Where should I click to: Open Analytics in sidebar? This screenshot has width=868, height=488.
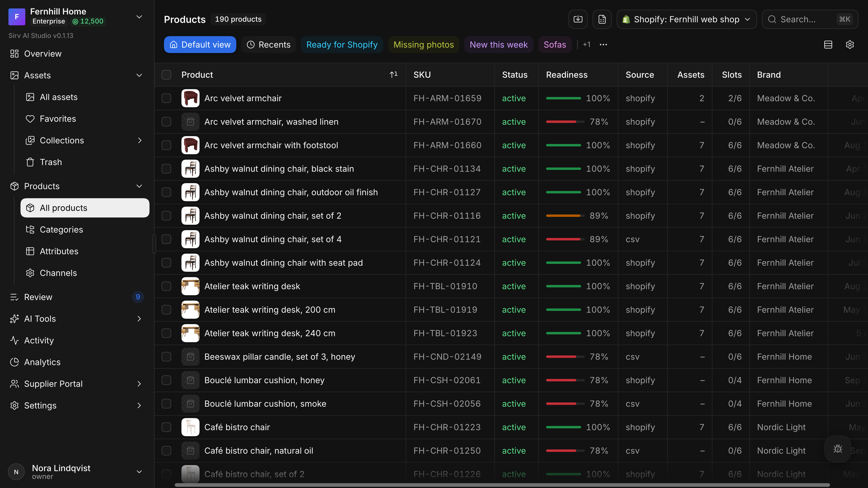[77, 362]
